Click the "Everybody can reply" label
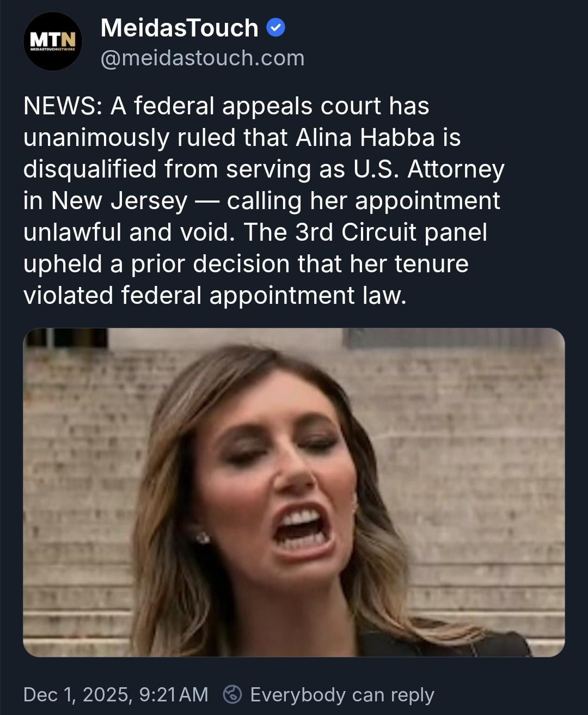The height and width of the screenshot is (715, 588). (x=342, y=694)
